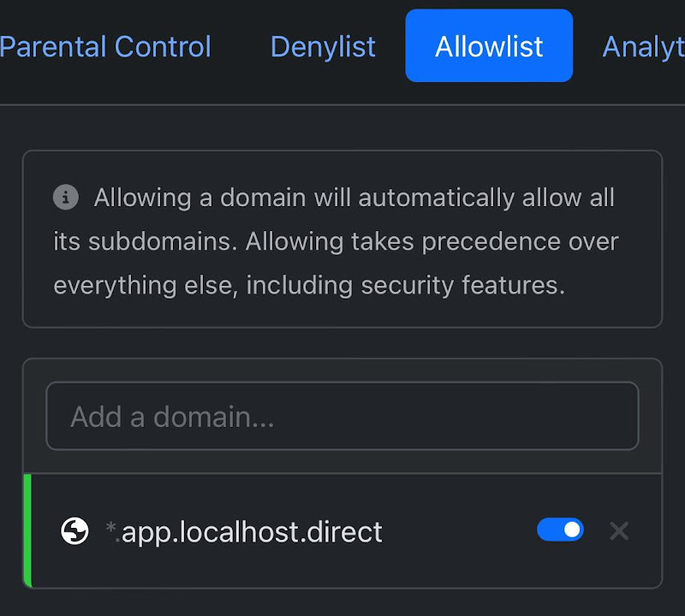685x616 pixels.
Task: Switch to the Denylist tab
Action: [323, 46]
